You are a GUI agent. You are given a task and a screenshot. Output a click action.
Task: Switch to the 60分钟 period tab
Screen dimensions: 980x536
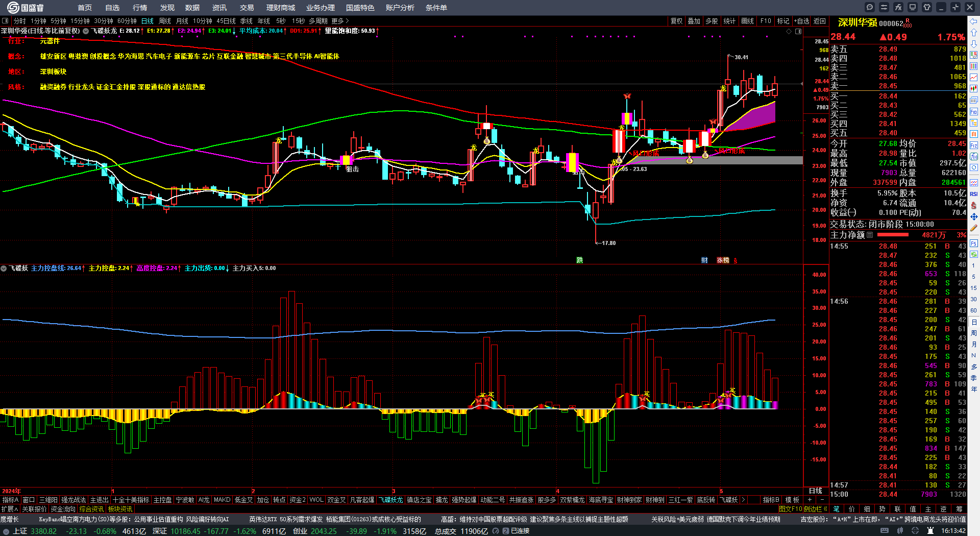click(x=127, y=21)
